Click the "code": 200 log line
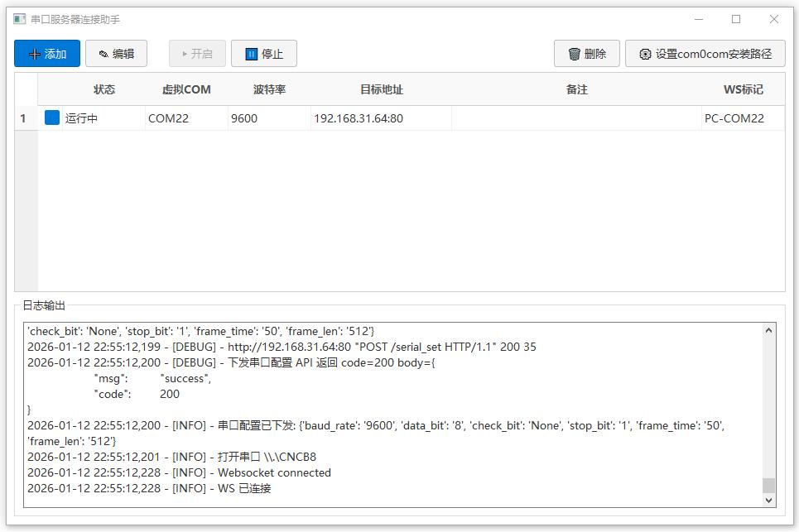 point(137,394)
